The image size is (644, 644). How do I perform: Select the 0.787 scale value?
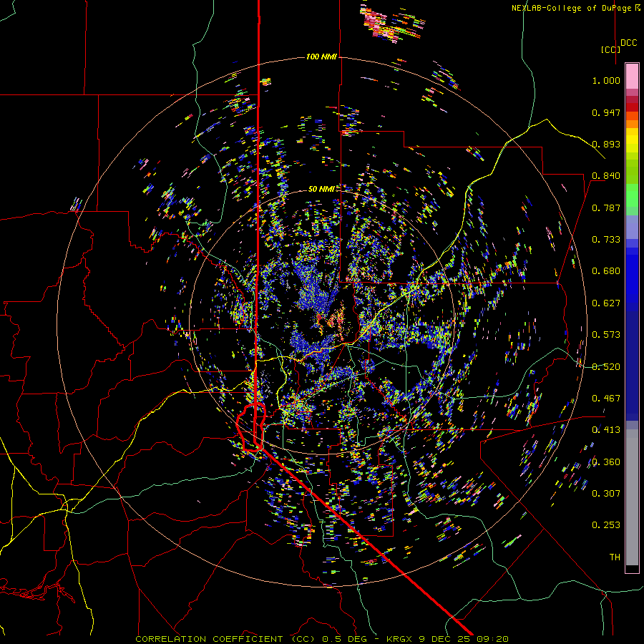606,208
